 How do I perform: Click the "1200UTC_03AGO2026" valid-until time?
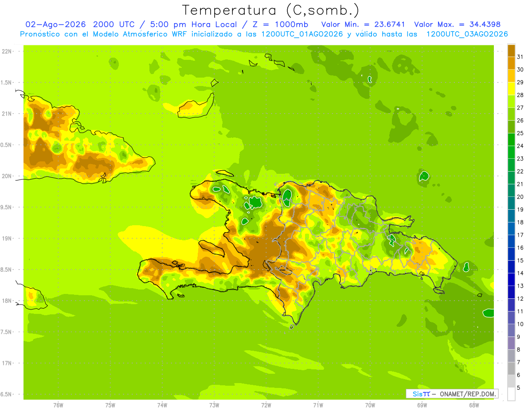tap(467, 34)
